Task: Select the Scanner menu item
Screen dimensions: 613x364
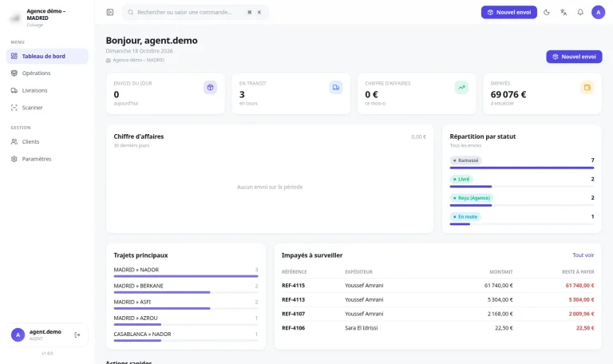Action: [x=47, y=108]
